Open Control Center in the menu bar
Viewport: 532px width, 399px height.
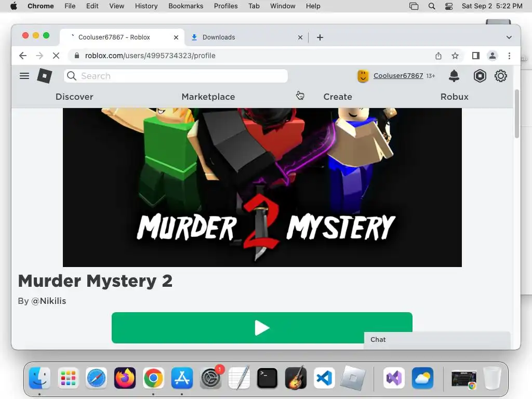pos(449,6)
